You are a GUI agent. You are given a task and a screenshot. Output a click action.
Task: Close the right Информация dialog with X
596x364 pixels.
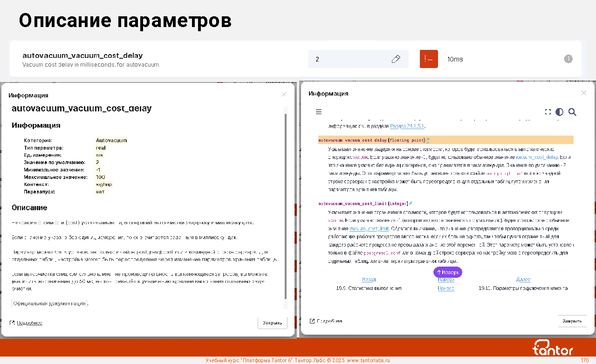584,93
